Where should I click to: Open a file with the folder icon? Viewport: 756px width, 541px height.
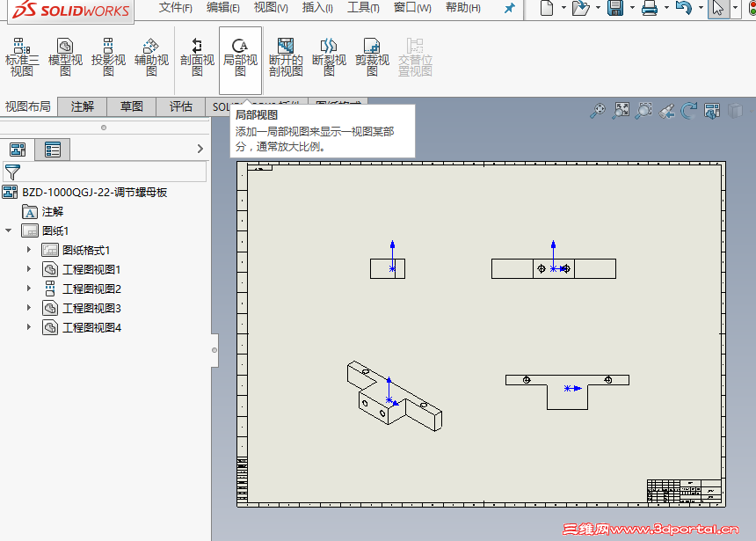click(x=580, y=8)
